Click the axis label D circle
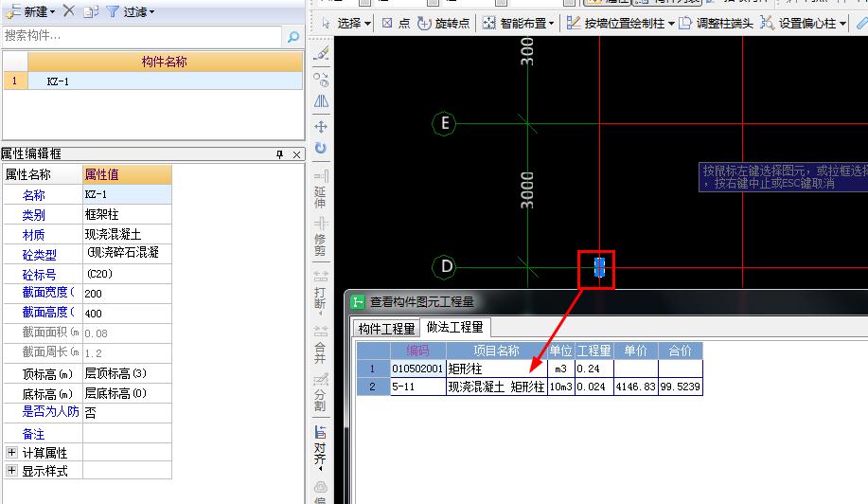This screenshot has height=504, width=868. click(444, 267)
